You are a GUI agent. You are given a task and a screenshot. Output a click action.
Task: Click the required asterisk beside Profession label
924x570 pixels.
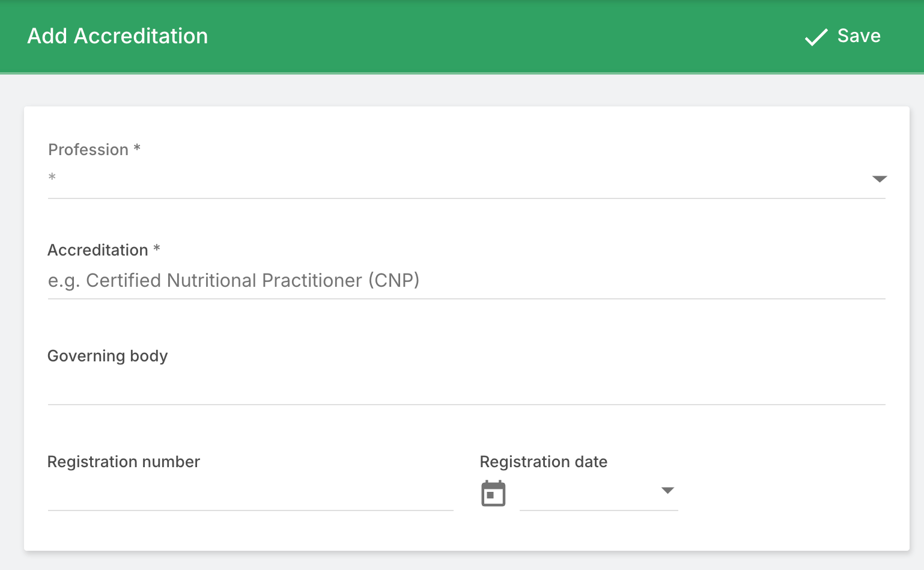tap(137, 148)
